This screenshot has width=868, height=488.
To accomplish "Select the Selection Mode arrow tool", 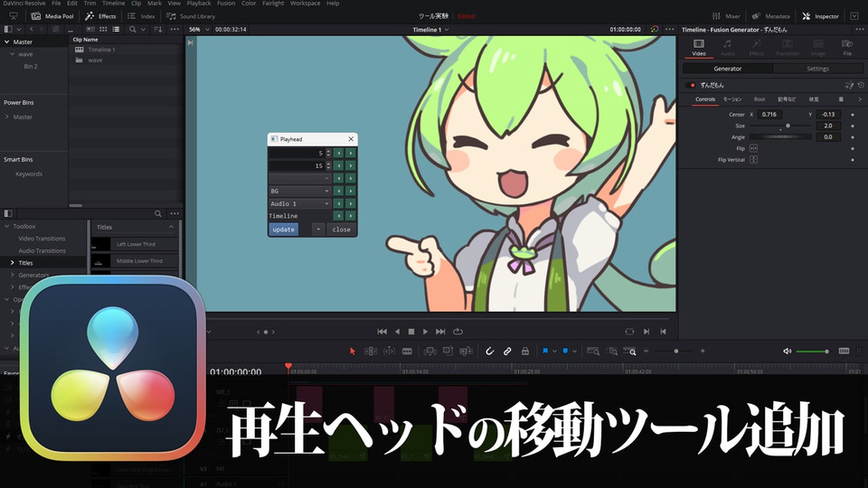I will tap(352, 351).
